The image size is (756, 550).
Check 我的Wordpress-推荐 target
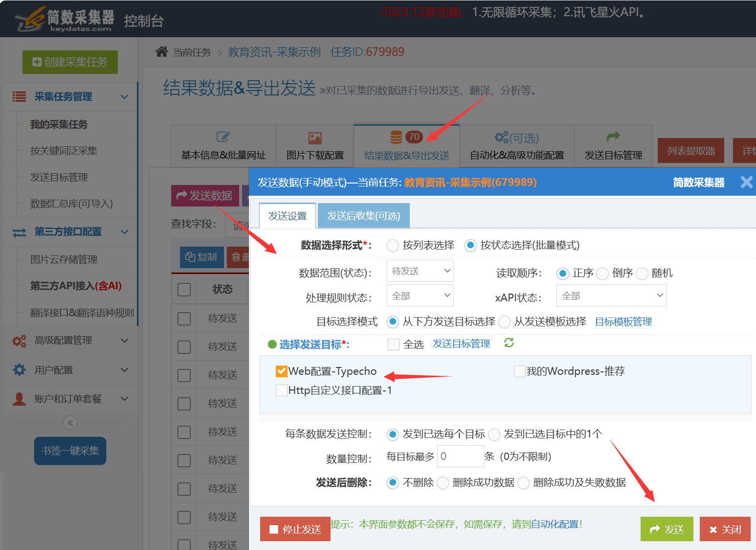click(x=520, y=371)
